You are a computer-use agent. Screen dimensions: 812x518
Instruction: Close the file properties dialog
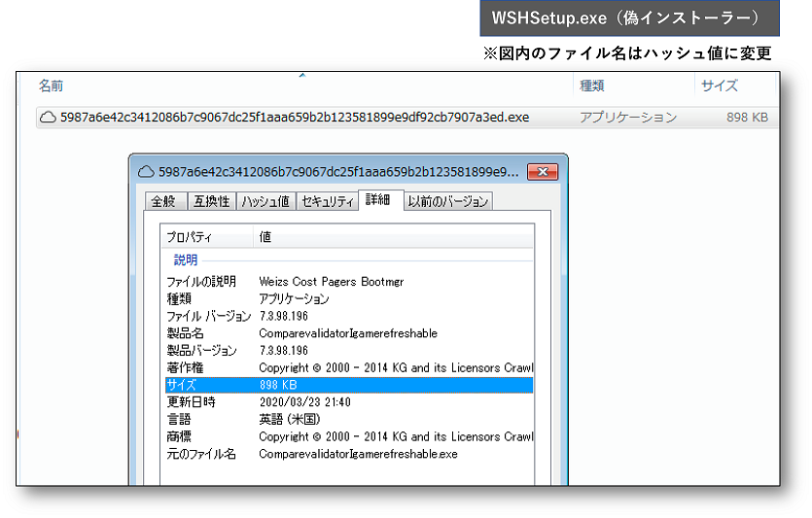pyautogui.click(x=542, y=172)
